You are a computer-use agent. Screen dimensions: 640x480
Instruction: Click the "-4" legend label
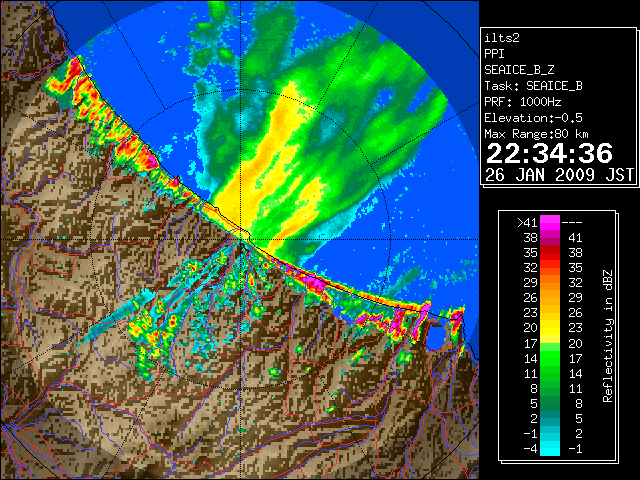click(530, 449)
